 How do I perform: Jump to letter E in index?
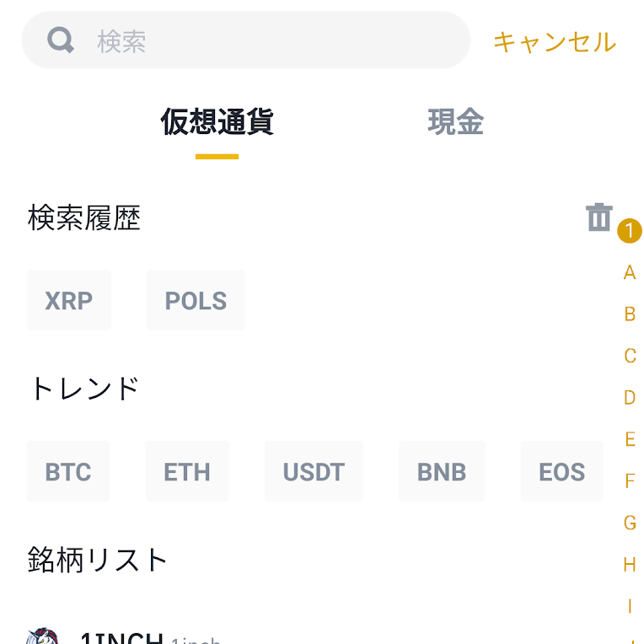tap(630, 439)
